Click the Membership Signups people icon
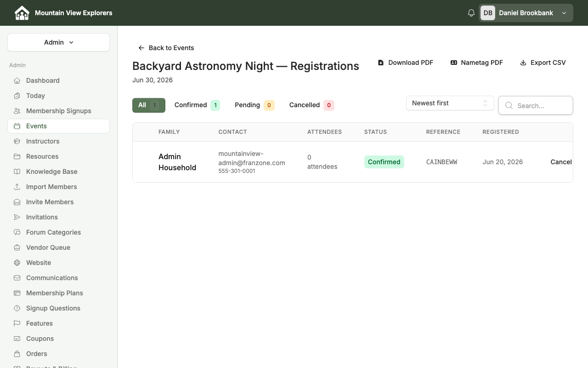Screen dimensions: 588x368 point(17,111)
